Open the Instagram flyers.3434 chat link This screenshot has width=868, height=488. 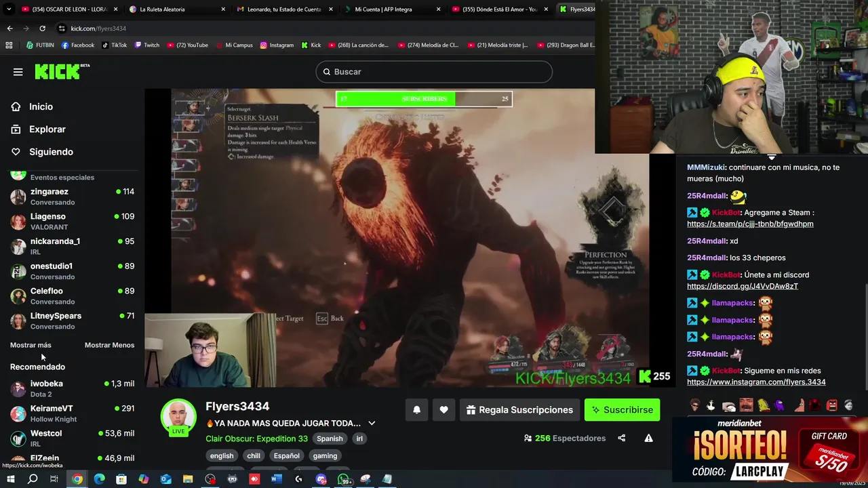(756, 382)
